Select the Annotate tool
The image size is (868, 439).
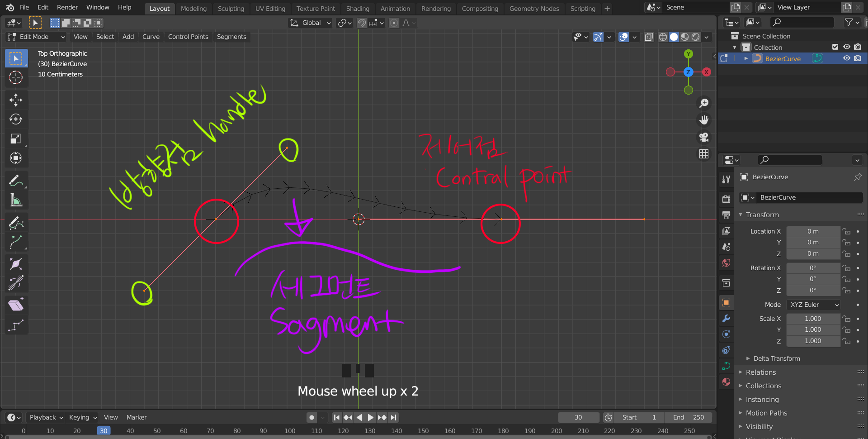click(16, 181)
